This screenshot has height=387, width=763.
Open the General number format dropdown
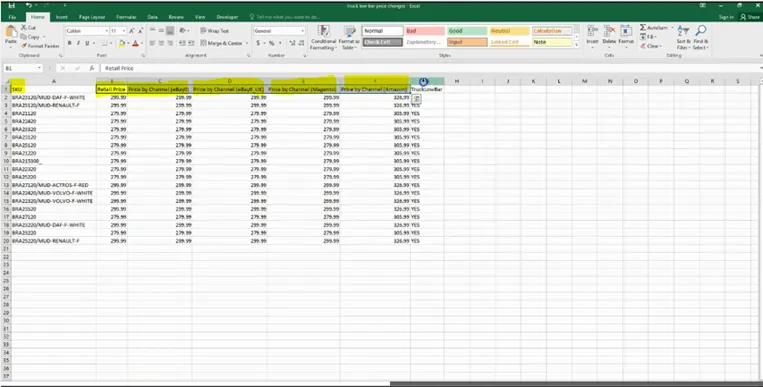(302, 31)
